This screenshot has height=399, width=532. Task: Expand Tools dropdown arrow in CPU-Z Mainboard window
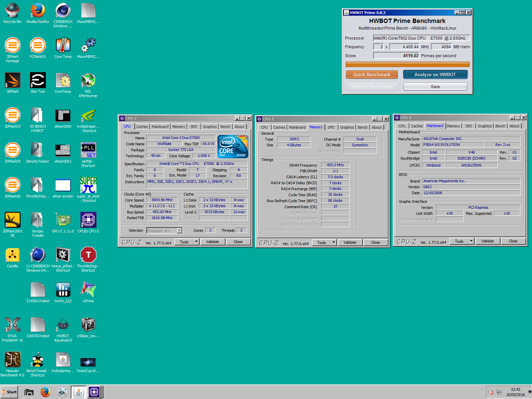click(x=471, y=241)
